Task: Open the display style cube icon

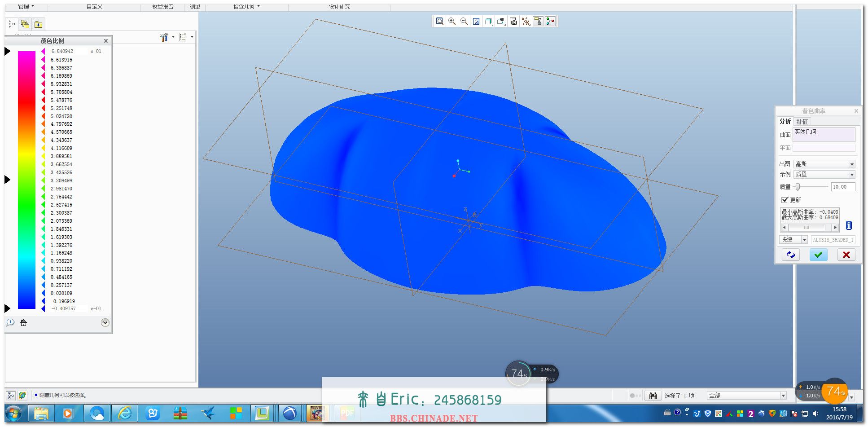Action: point(489,21)
